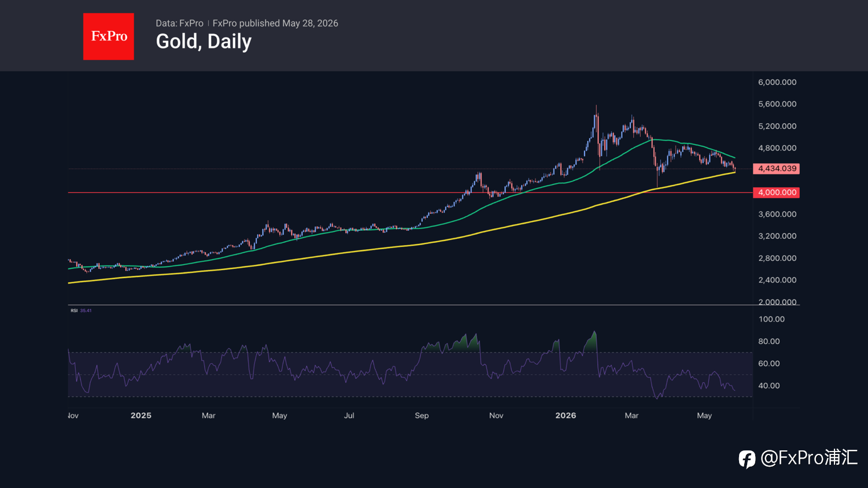Click the Sep label on time axis
The height and width of the screenshot is (488, 868).
[x=422, y=416]
